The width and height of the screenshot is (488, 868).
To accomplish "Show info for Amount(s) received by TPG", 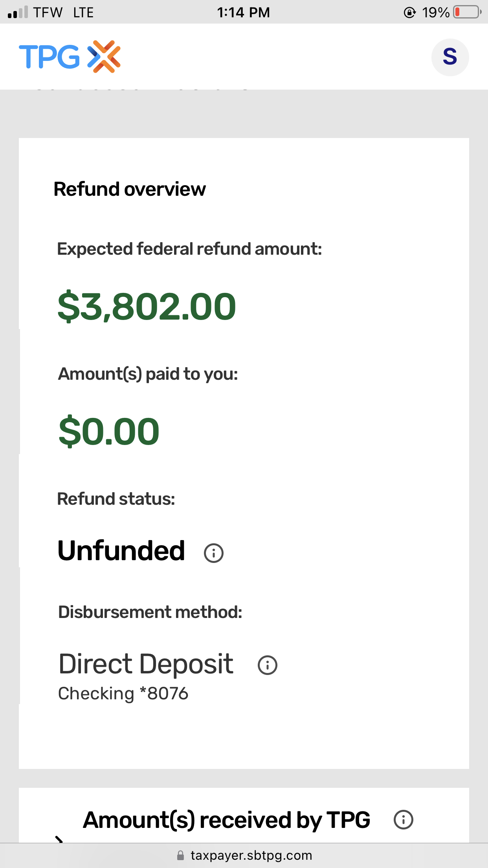I will (404, 820).
